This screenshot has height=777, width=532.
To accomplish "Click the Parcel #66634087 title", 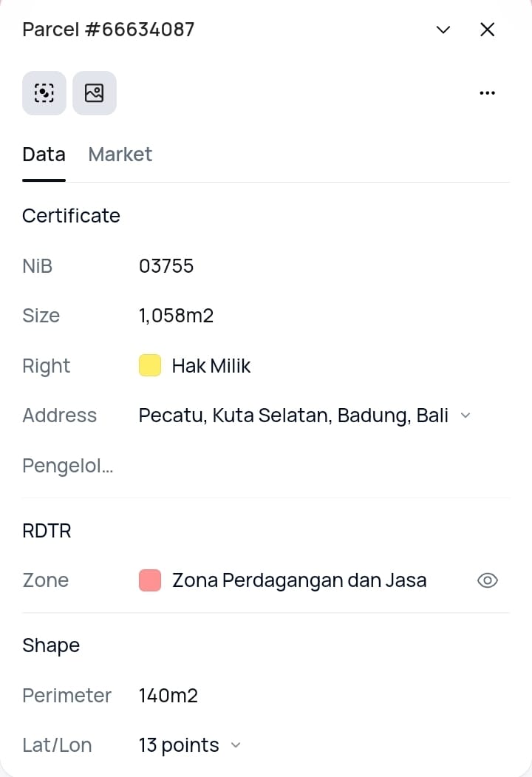I will (x=109, y=30).
